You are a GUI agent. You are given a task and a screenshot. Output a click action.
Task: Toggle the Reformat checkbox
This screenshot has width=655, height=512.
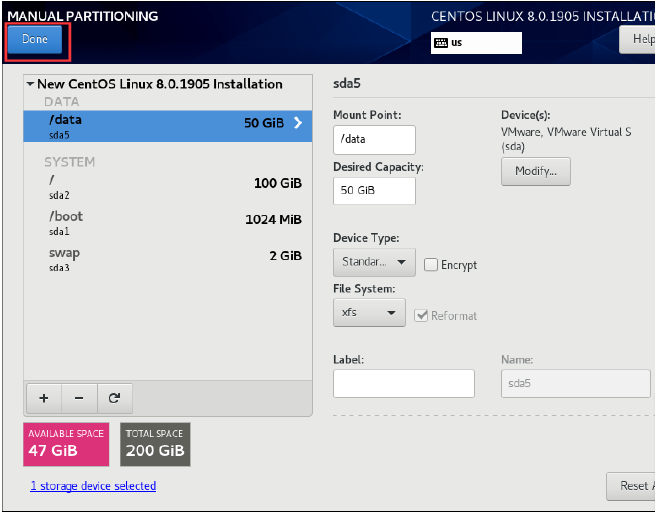point(421,315)
